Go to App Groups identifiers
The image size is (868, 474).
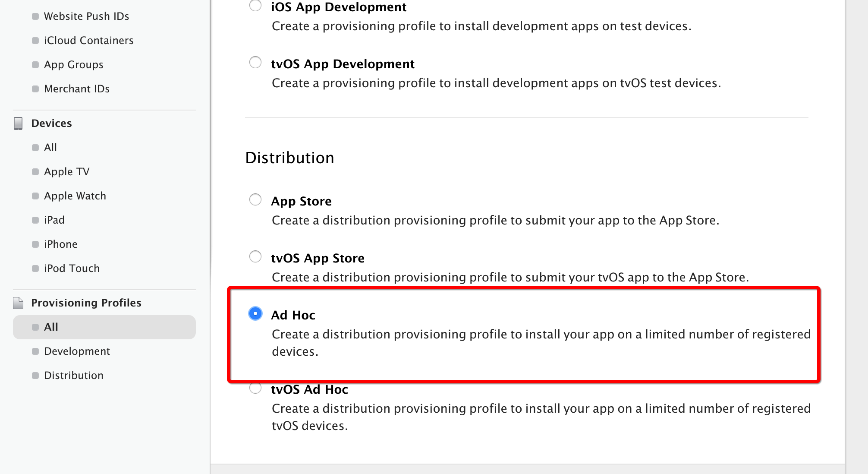click(x=73, y=65)
